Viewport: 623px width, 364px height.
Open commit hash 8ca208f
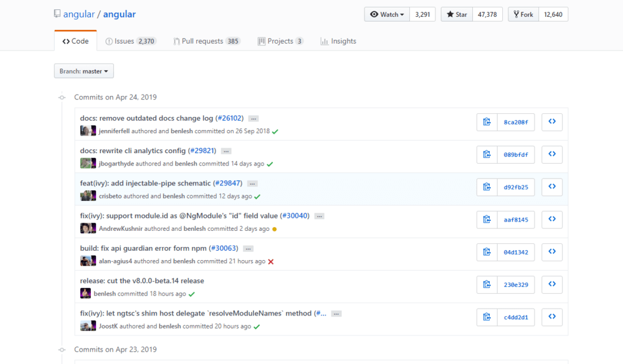pyautogui.click(x=516, y=122)
